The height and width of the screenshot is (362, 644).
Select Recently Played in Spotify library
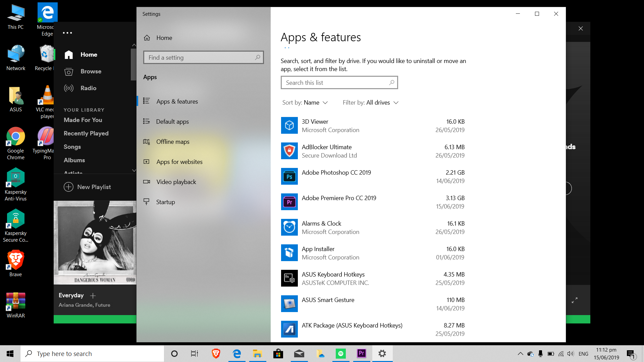point(86,133)
